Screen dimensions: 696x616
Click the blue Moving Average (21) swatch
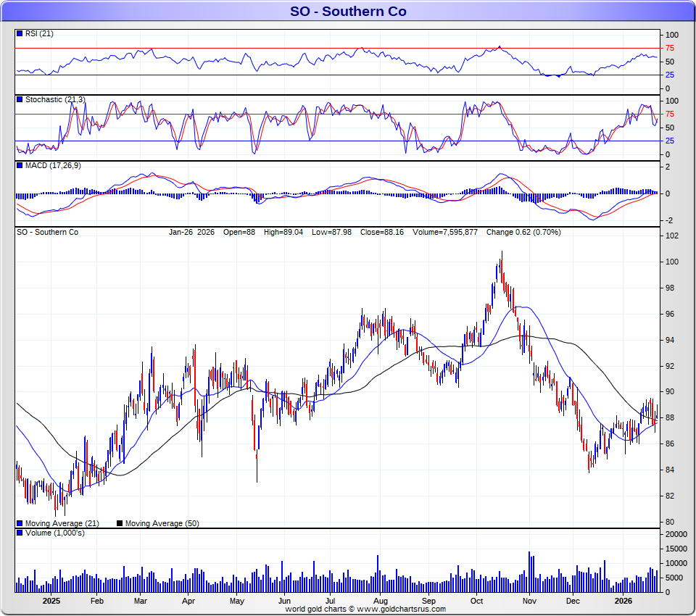[x=20, y=523]
